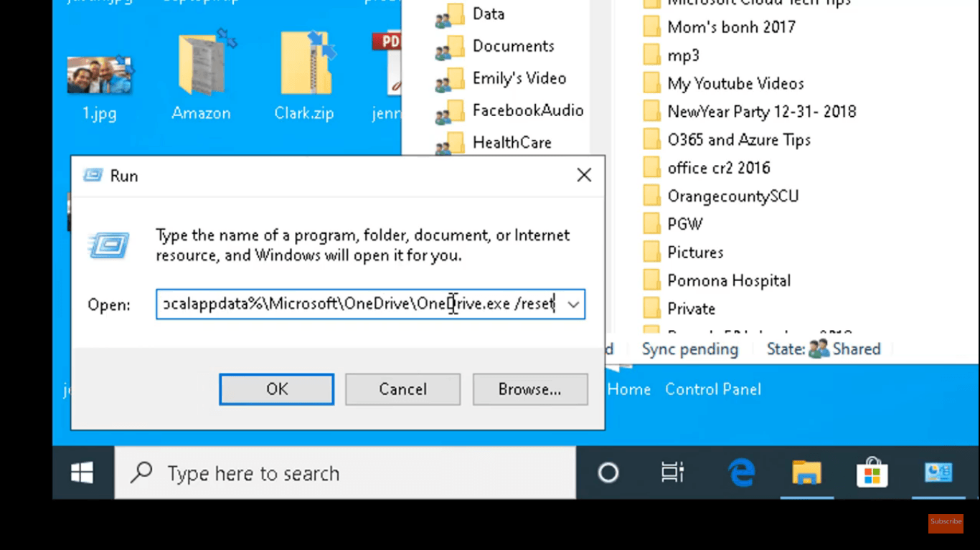Viewport: 980px width, 550px height.
Task: Open Task View from the taskbar
Action: point(672,473)
